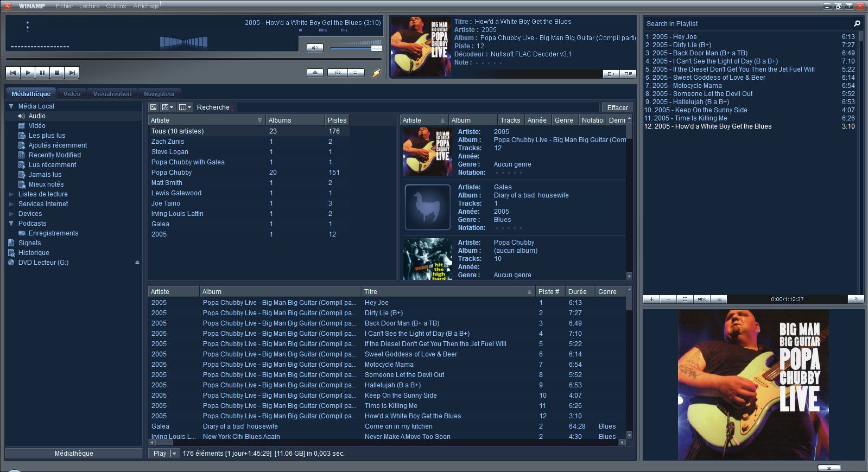868x472 pixels.
Task: Stop playback with the Stop button
Action: pyautogui.click(x=57, y=72)
